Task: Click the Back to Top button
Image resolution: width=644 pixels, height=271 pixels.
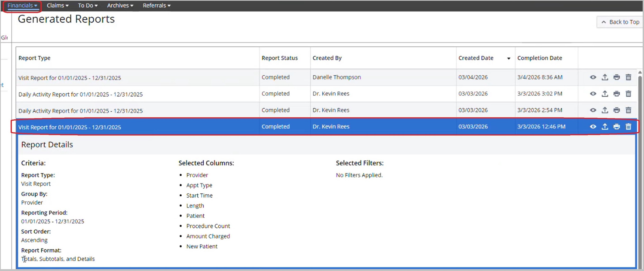Action: (620, 22)
